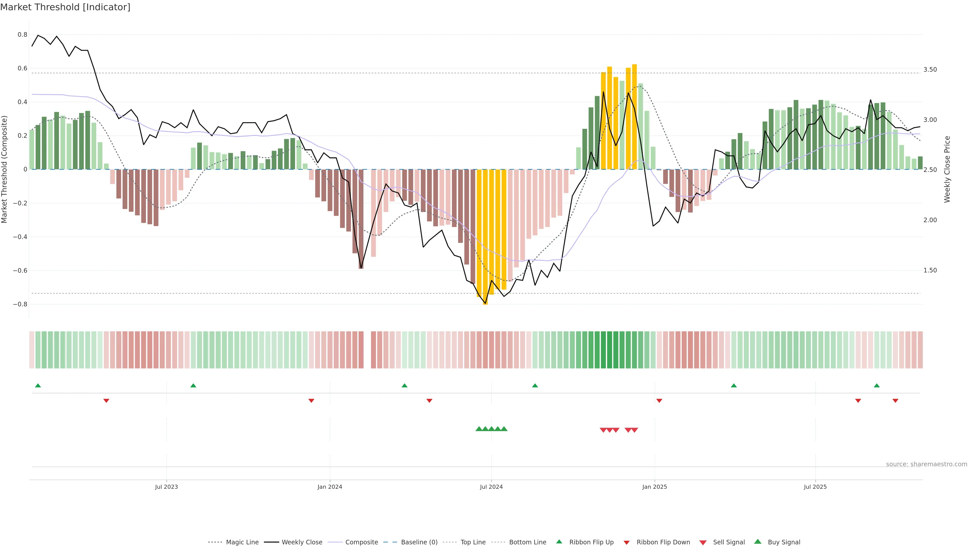Click the darkest green ribbon bar
Screen dimensions: 980x551
click(610, 350)
